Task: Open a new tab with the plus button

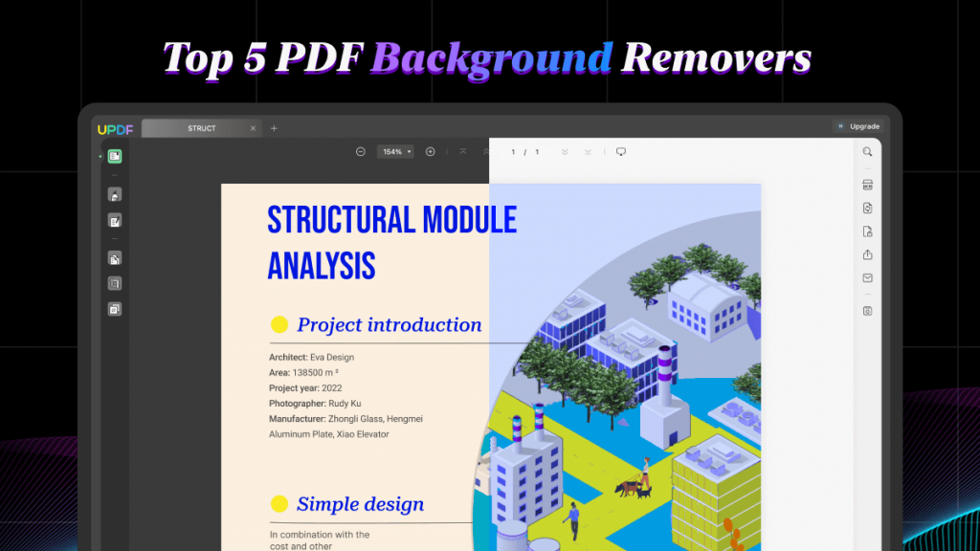Action: [x=274, y=127]
